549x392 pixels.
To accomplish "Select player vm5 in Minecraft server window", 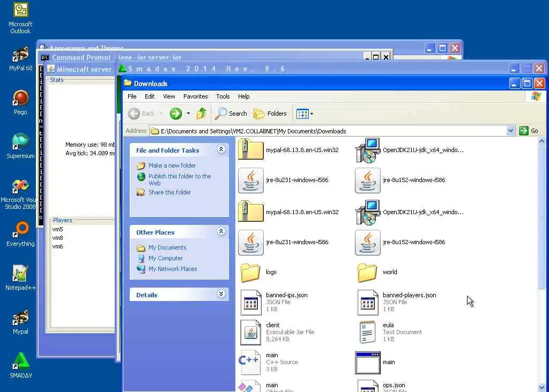I will pyautogui.click(x=57, y=229).
